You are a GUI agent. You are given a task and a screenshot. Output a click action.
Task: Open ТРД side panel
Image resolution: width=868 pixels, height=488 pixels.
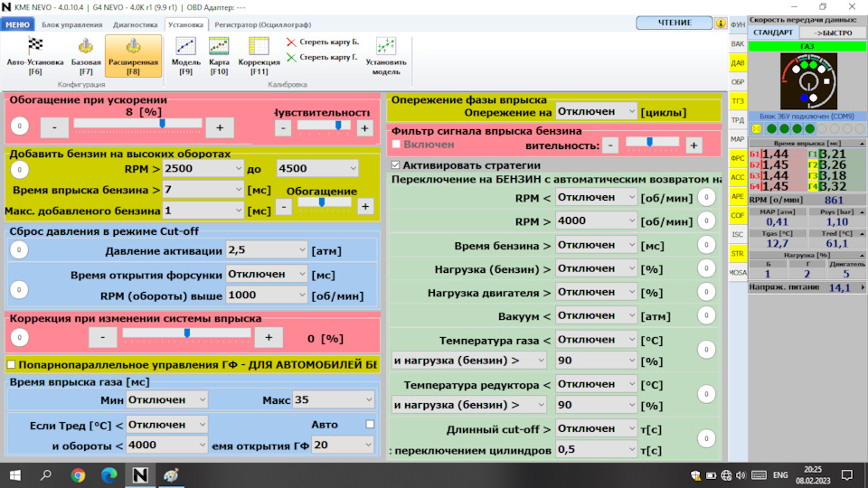pos(738,120)
